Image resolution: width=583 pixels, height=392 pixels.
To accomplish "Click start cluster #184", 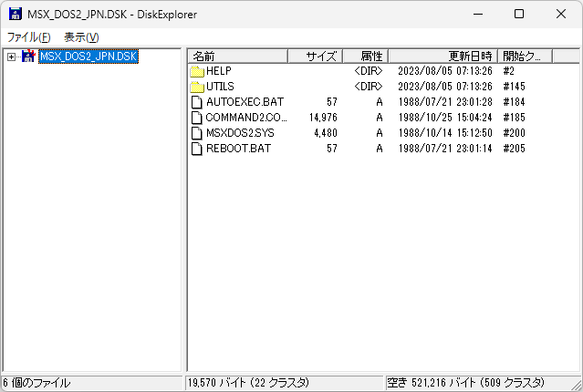I will click(x=514, y=102).
